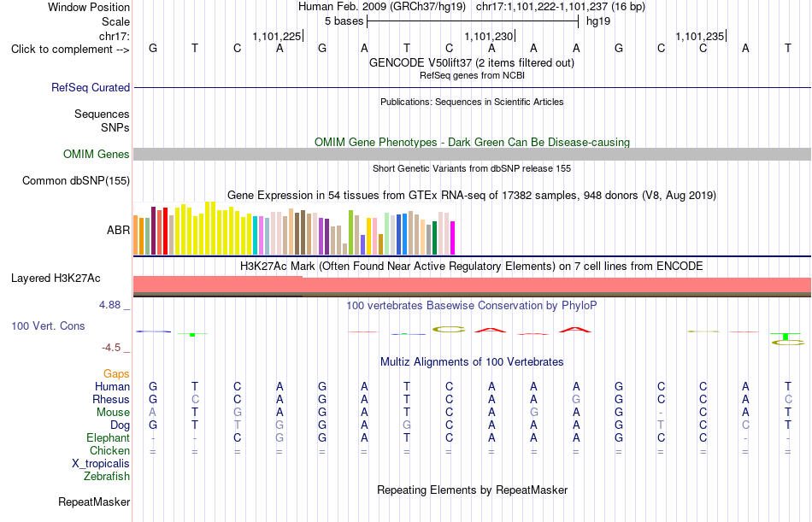Click the 'Click to complement -->' label
812x522 pixels.
(70, 50)
